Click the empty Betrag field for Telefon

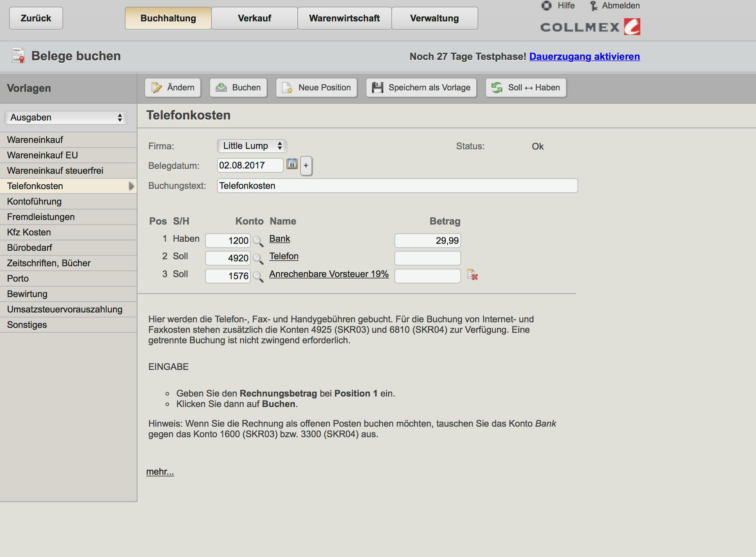coord(428,258)
